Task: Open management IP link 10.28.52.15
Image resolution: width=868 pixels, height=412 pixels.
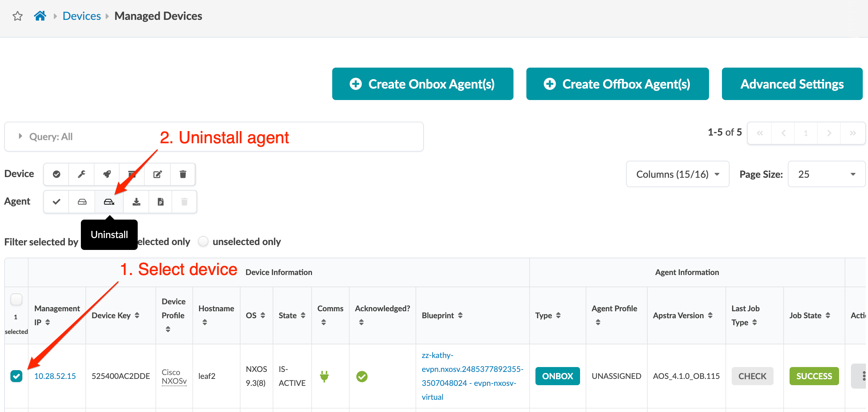Action: point(55,376)
